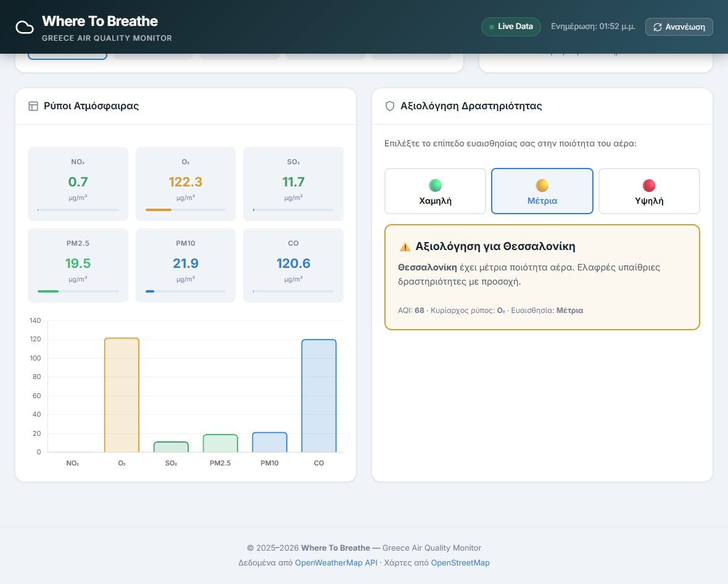
Task: Click the PM10 pollutant card
Action: click(x=186, y=265)
